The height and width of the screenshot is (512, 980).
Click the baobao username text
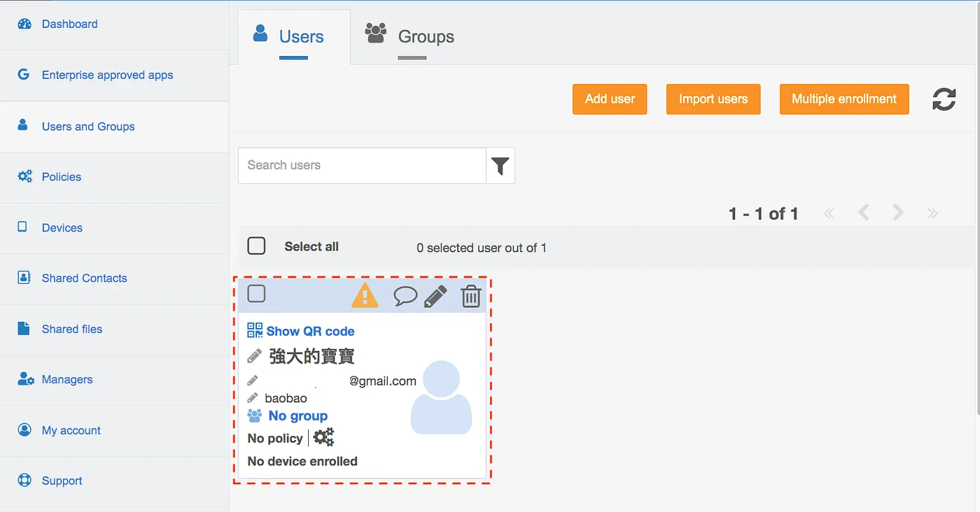click(x=286, y=399)
